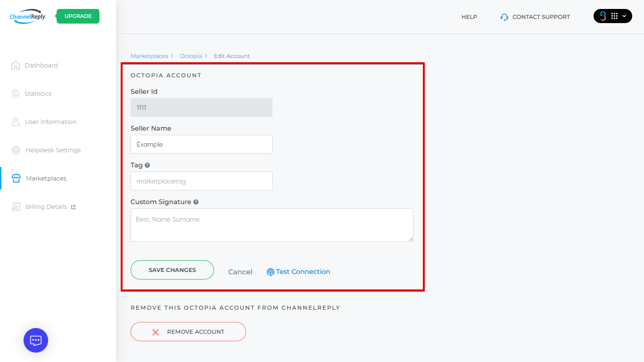
Task: Click help icon next to Custom Signature
Action: 196,202
